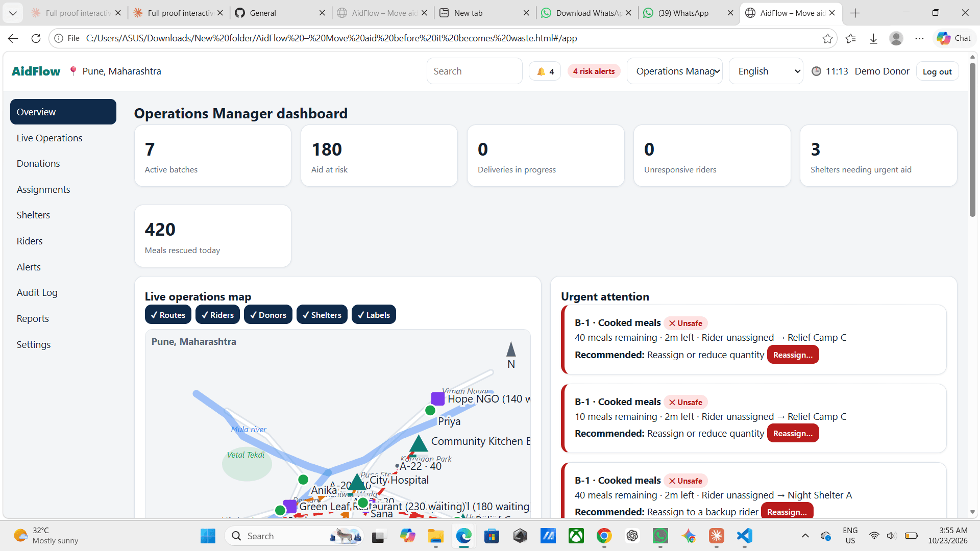Open Shelters in the sidebar

coord(63,215)
